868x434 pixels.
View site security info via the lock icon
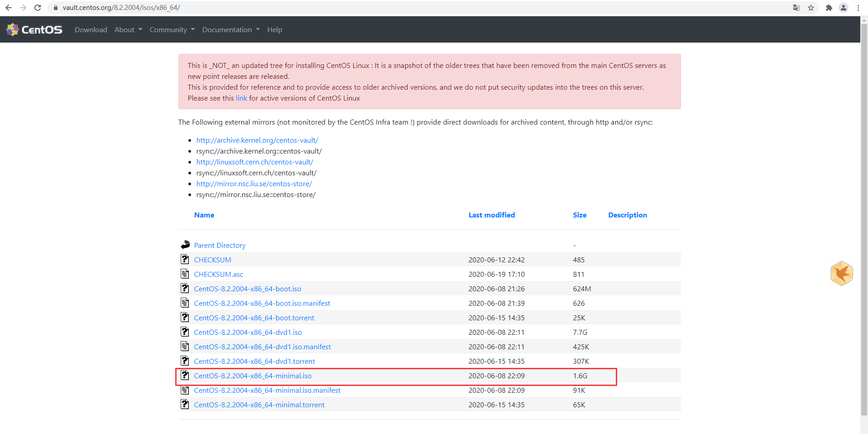pyautogui.click(x=56, y=8)
